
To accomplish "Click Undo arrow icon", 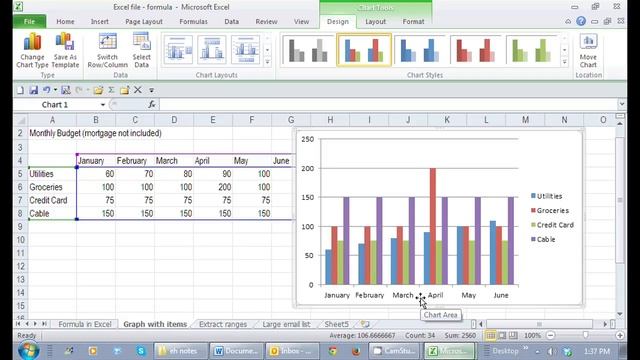I will pos(47,90).
